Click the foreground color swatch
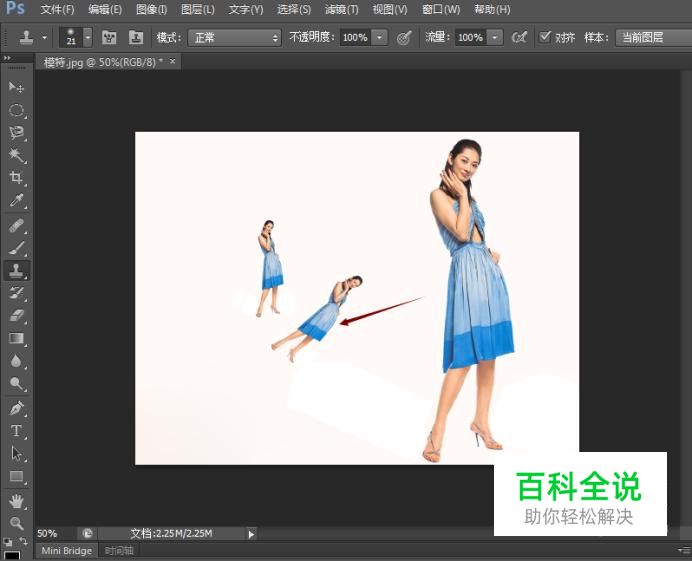Image resolution: width=692 pixels, height=561 pixels. coord(12,556)
